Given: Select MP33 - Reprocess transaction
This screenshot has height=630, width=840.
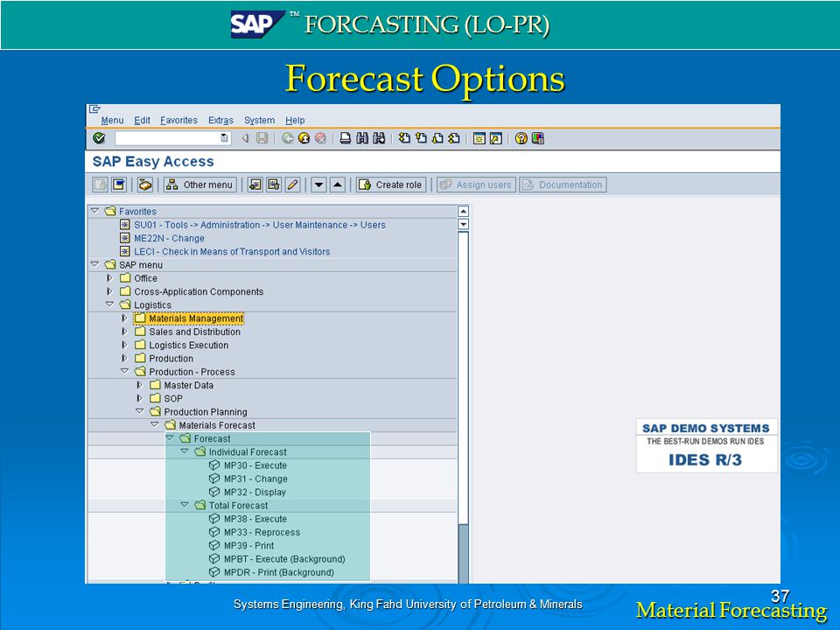Looking at the screenshot, I should click(x=262, y=533).
